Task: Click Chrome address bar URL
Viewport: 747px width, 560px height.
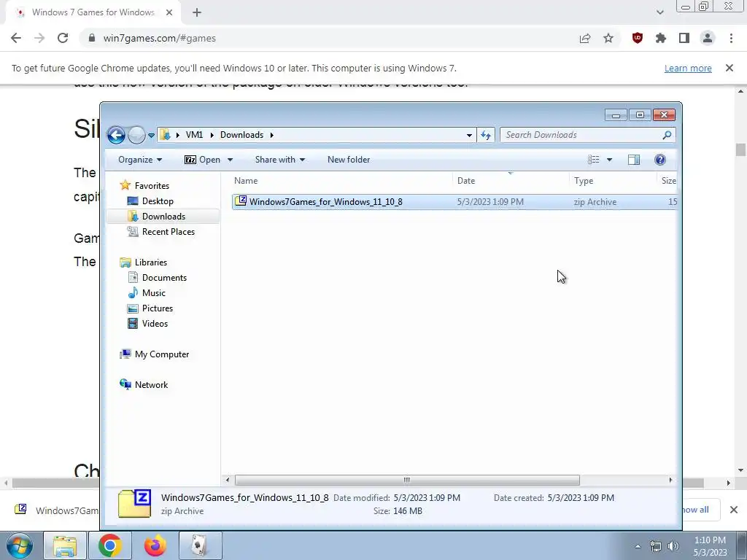Action: click(160, 38)
